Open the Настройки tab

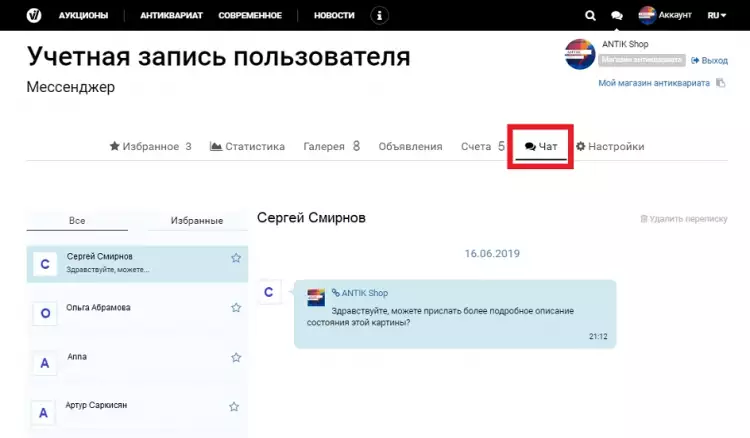click(x=610, y=146)
